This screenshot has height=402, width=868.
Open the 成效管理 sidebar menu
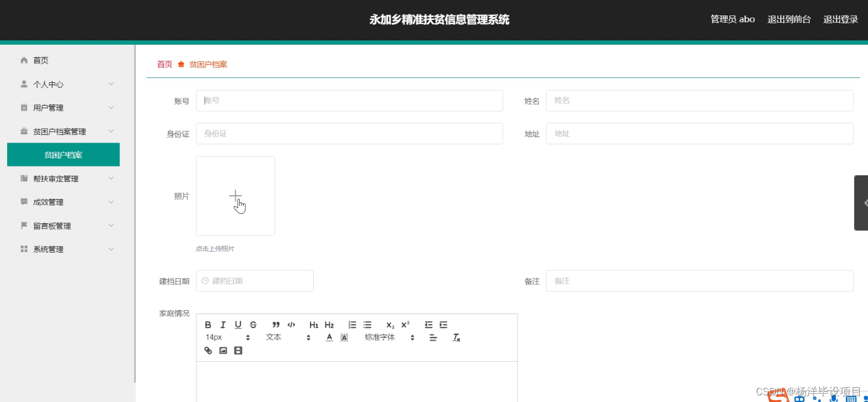(x=64, y=202)
